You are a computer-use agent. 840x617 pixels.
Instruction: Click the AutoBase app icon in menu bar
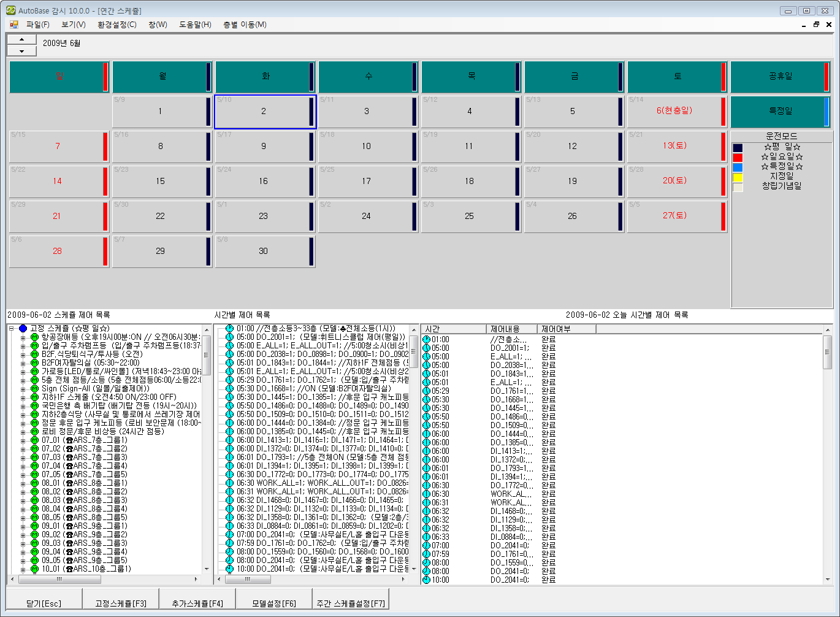(x=13, y=25)
